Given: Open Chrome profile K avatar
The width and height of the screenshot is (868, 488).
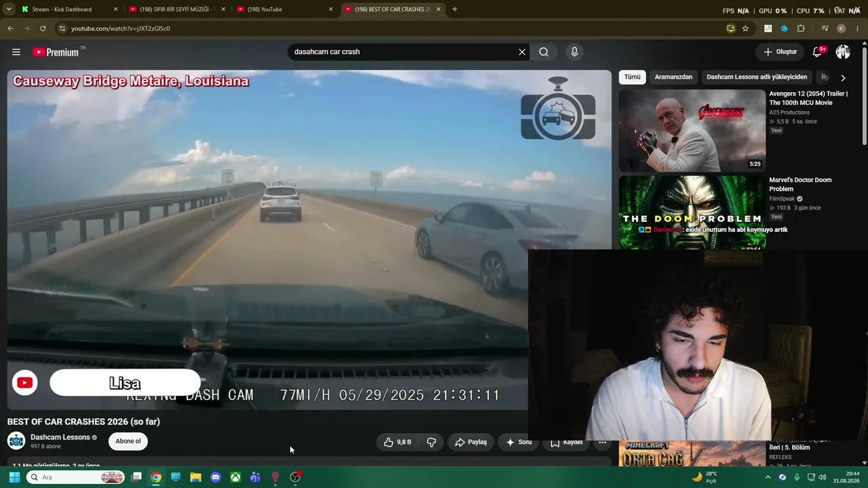Looking at the screenshot, I should [x=842, y=28].
